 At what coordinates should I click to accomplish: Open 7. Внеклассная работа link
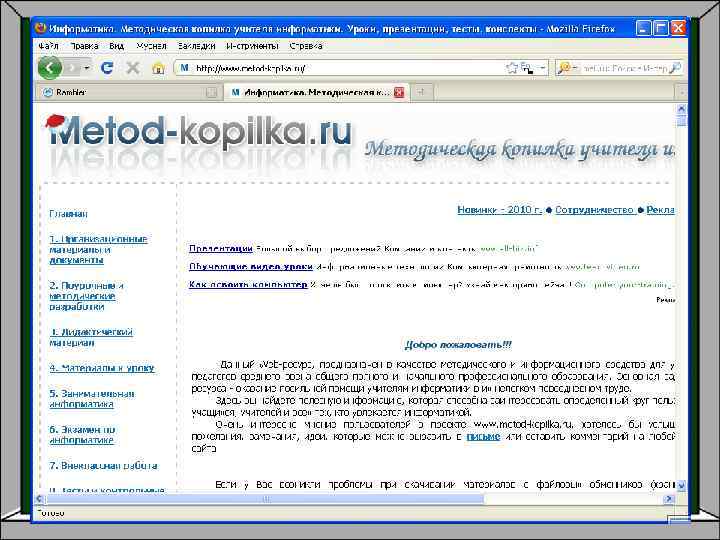(103, 466)
